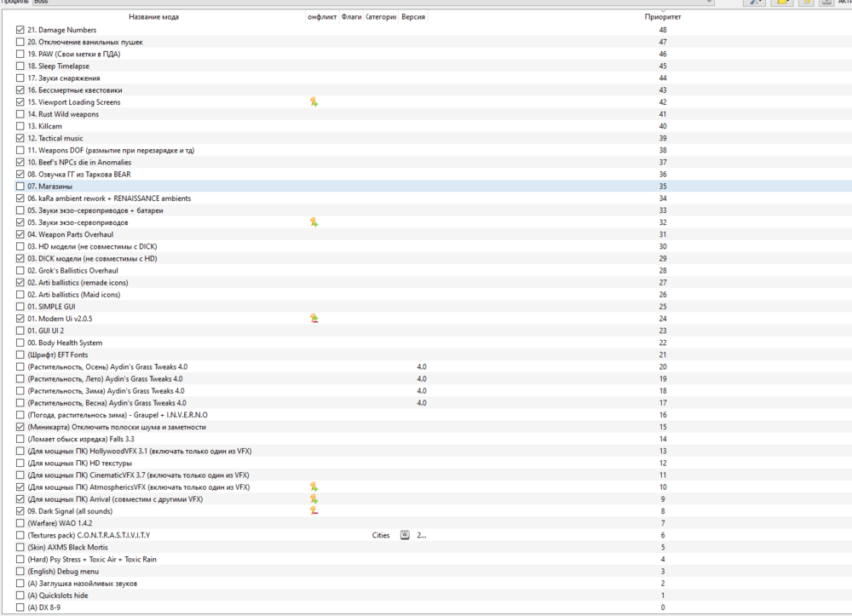Click red conflict flag beside Dark Signal
The image size is (852, 616).
click(314, 511)
